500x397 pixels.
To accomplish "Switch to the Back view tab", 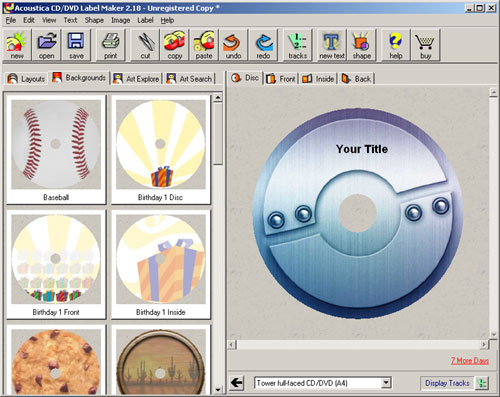I will click(x=356, y=79).
